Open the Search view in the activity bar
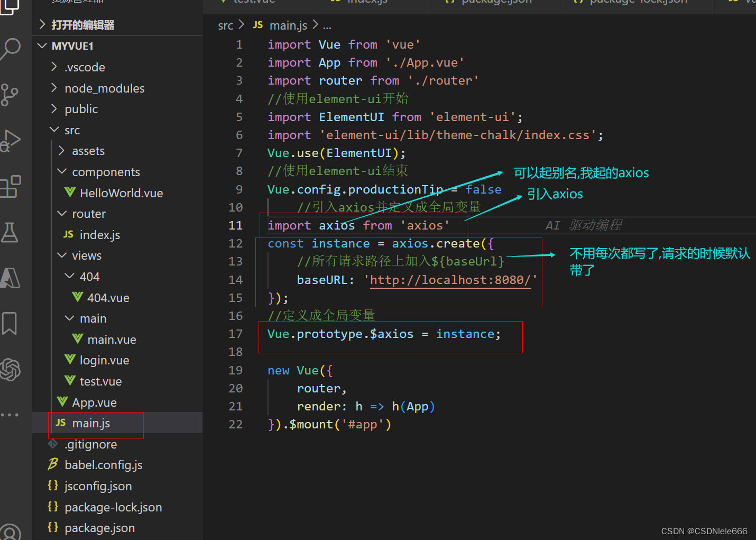This screenshot has height=540, width=756. tap(11, 49)
